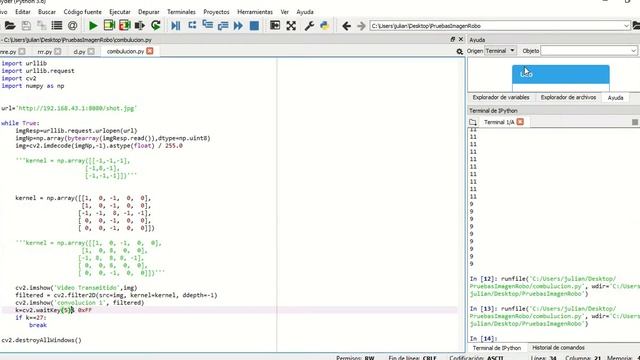This screenshot has width=640, height=360.
Task: Expand the Objeto combo box
Action: point(633,51)
